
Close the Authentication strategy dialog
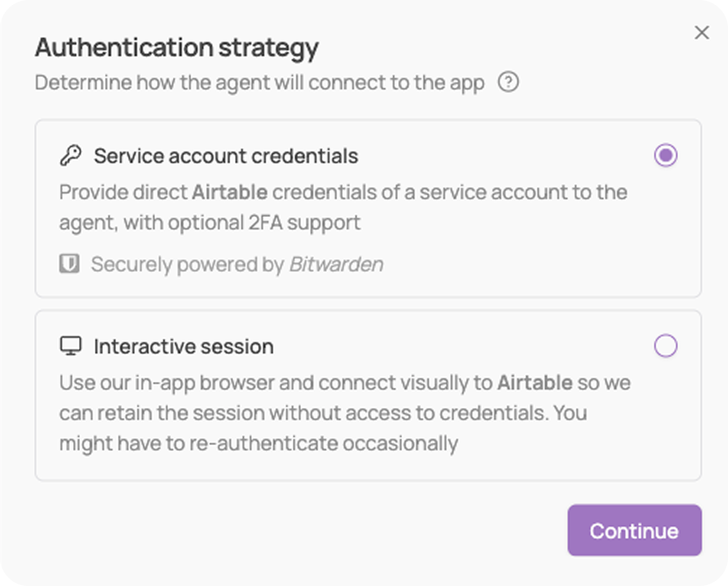pyautogui.click(x=702, y=33)
